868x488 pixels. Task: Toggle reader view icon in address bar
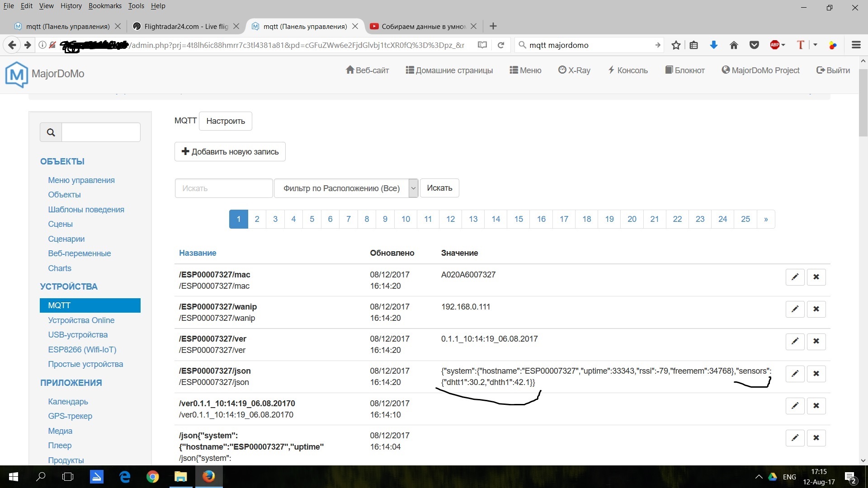[x=482, y=45]
